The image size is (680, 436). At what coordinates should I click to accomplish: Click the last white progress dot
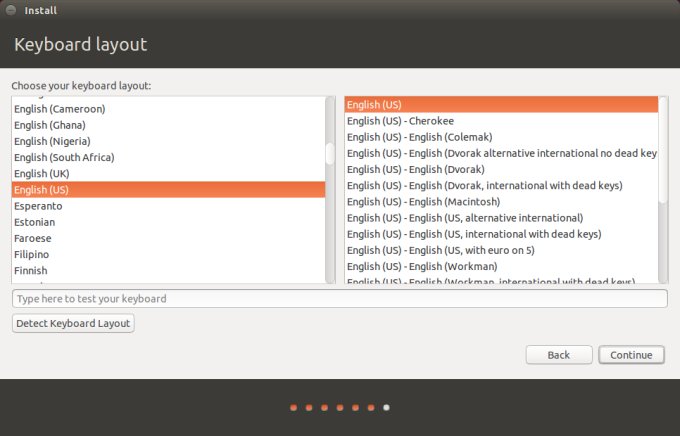[x=387, y=408]
